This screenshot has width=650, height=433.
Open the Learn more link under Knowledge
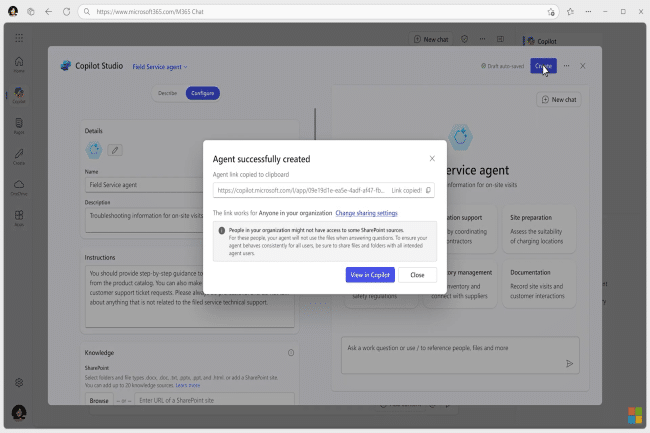188,385
